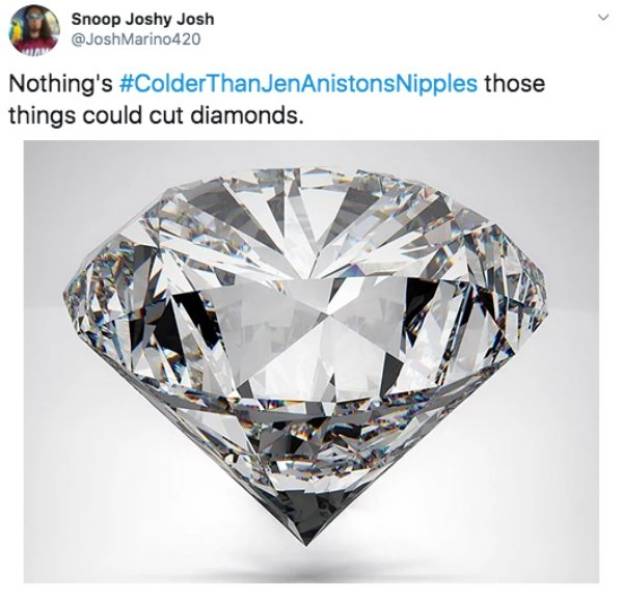This screenshot has height=600, width=623.
Task: Click the word 'Nothing's' in the tweet
Action: (x=61, y=84)
